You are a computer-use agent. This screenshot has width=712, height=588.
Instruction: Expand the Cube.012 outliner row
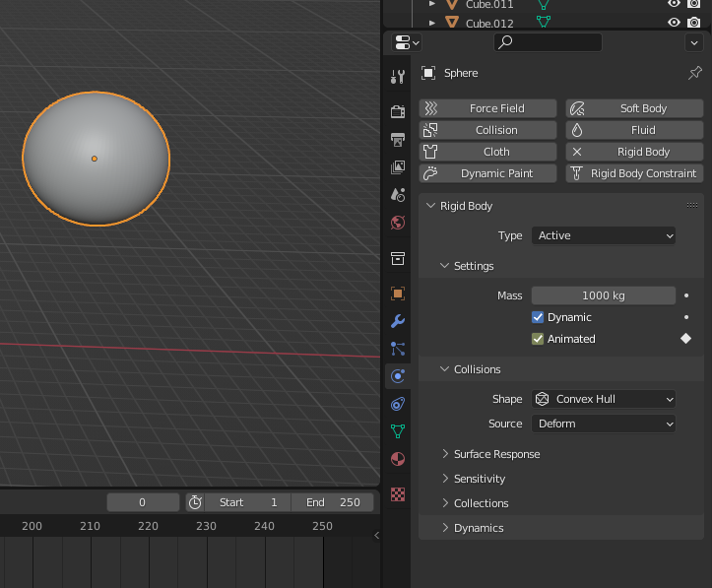click(432, 23)
